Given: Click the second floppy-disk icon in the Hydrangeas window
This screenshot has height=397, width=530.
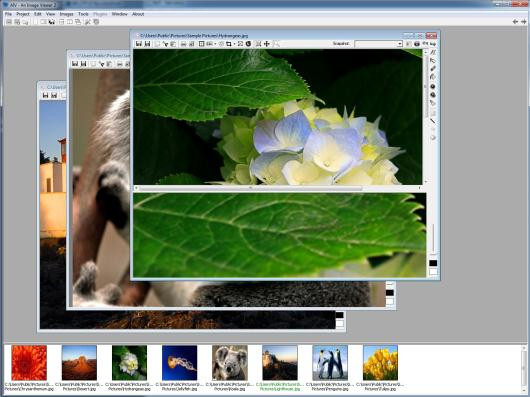Looking at the screenshot, I should 147,44.
